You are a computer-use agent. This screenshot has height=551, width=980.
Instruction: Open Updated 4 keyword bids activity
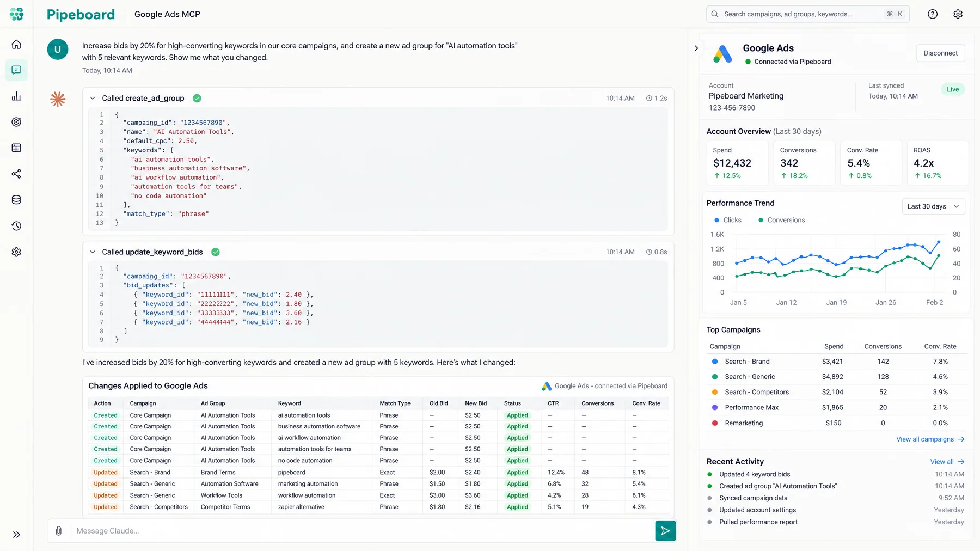click(754, 474)
